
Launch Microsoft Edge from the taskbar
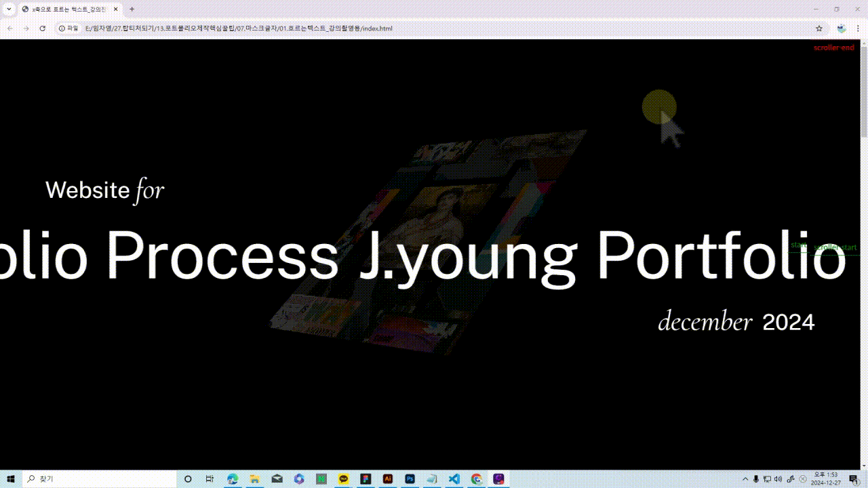click(x=233, y=479)
